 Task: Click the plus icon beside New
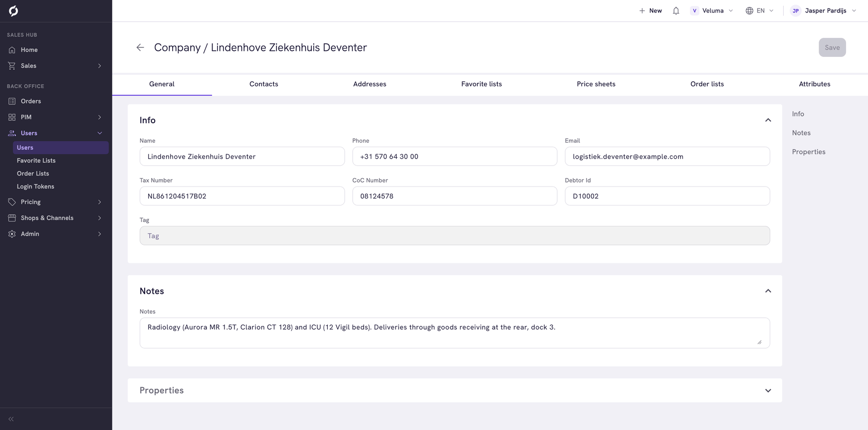[642, 10]
